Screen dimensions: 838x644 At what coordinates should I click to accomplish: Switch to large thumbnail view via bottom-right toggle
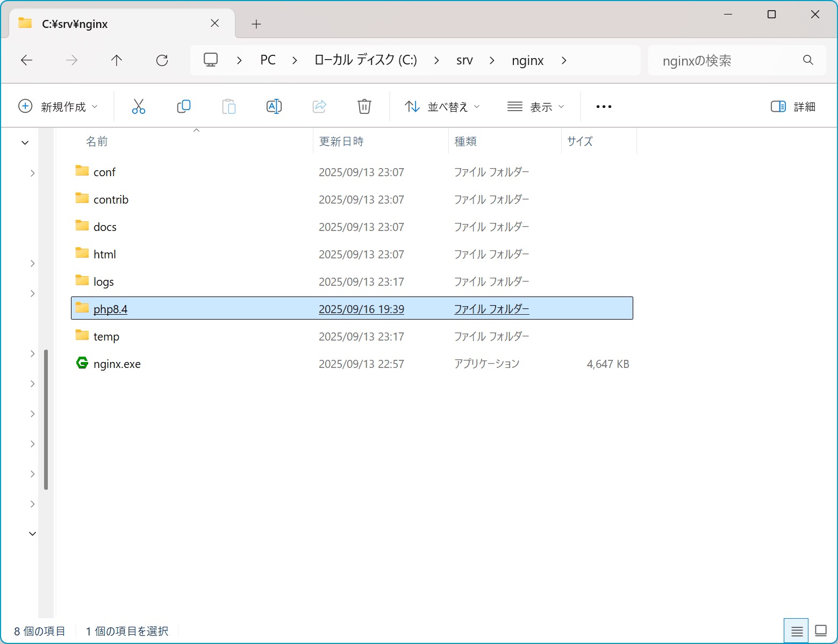[x=820, y=631]
